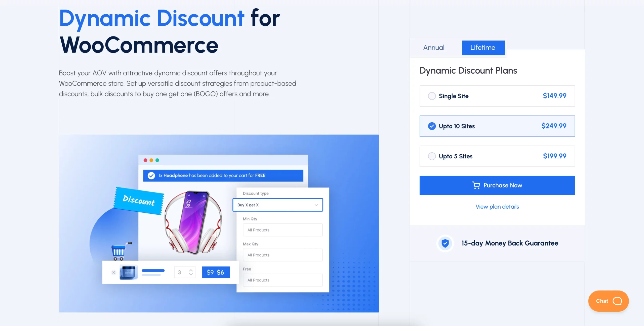Click the Single Site radio button circle
Screen dimensions: 644x326
coord(432,96)
